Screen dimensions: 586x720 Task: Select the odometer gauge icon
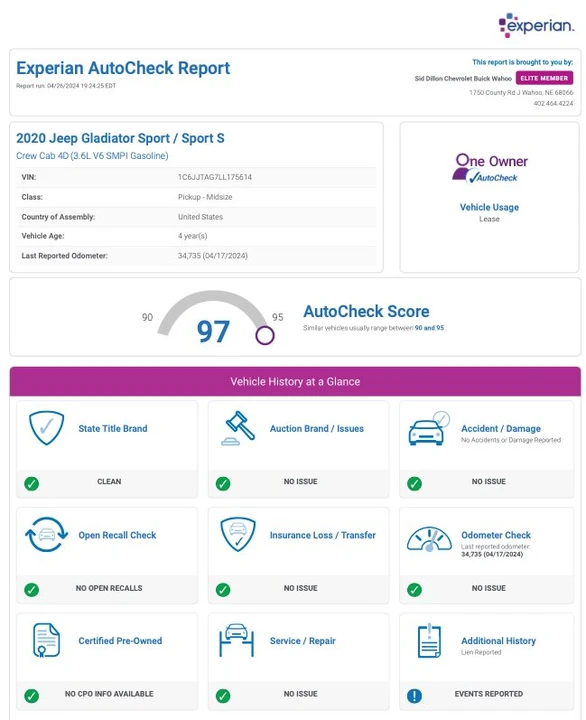pyautogui.click(x=429, y=539)
